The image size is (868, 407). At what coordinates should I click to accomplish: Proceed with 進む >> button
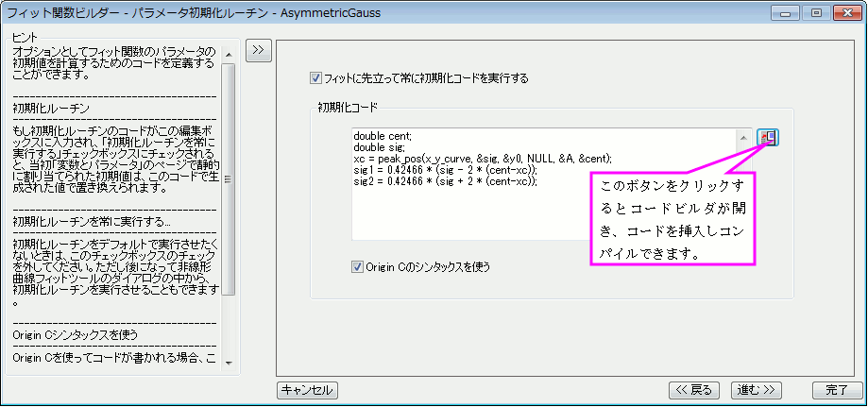756,390
